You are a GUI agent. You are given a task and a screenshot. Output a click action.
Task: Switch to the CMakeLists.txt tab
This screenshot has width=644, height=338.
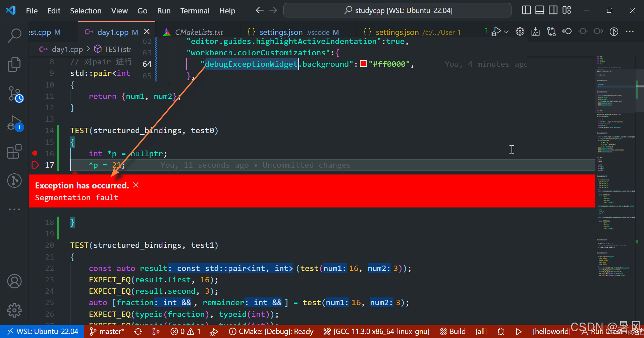pyautogui.click(x=199, y=32)
